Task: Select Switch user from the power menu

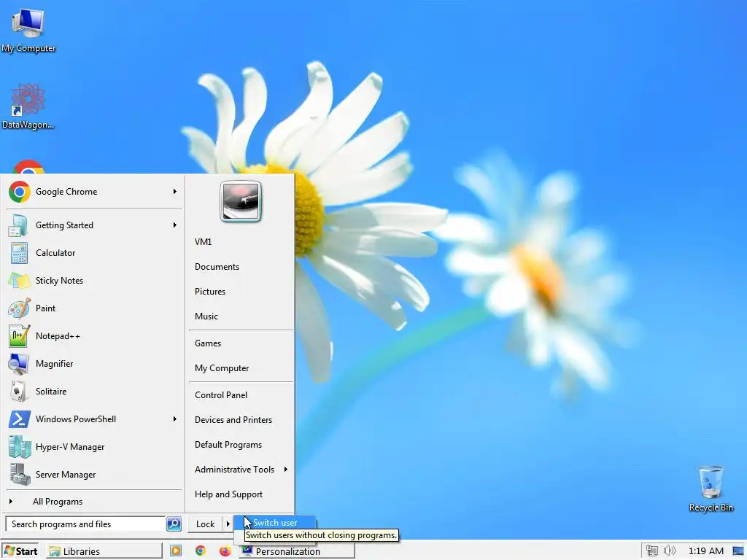Action: (x=275, y=522)
